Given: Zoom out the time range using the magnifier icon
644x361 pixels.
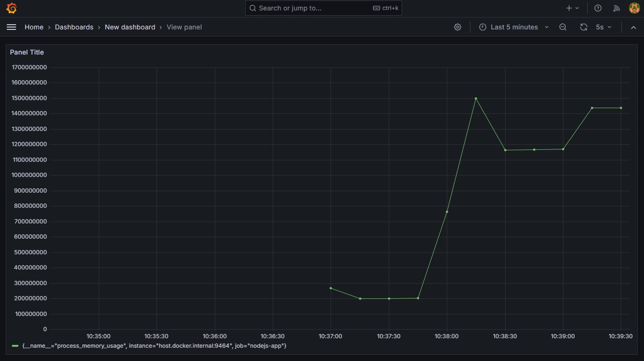Looking at the screenshot, I should tap(562, 27).
